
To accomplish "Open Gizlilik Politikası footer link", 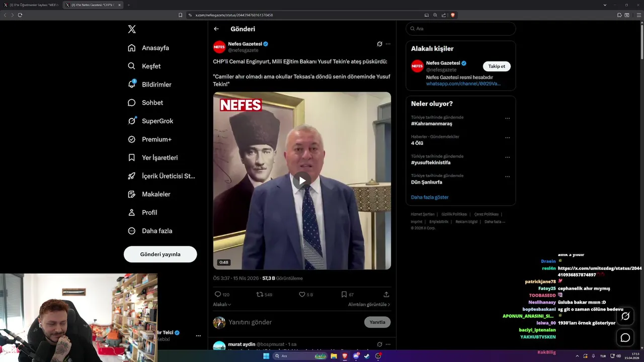I will click(x=454, y=214).
